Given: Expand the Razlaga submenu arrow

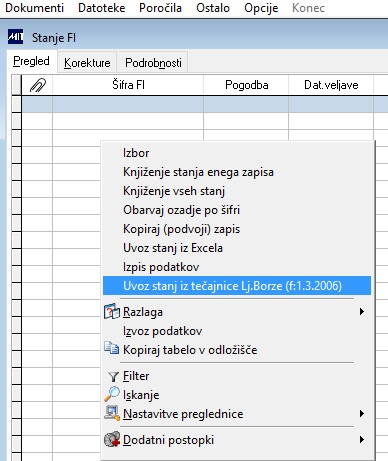Looking at the screenshot, I should click(361, 312).
